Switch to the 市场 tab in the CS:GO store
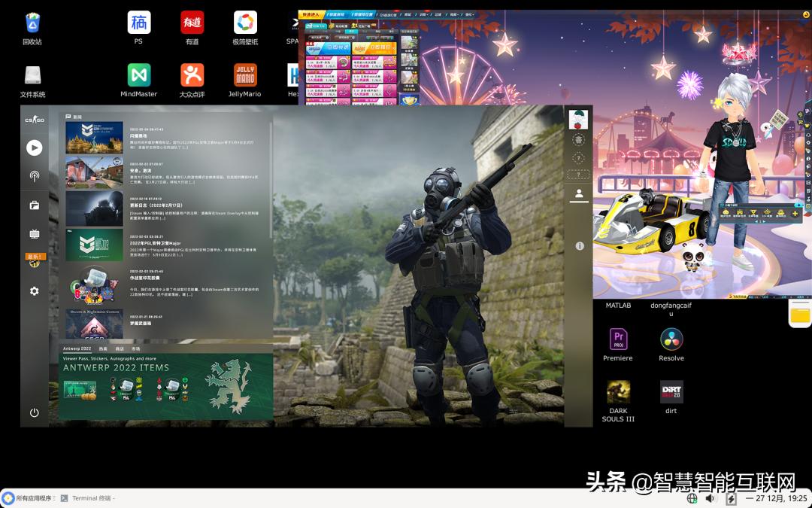812x508 pixels. [135, 349]
